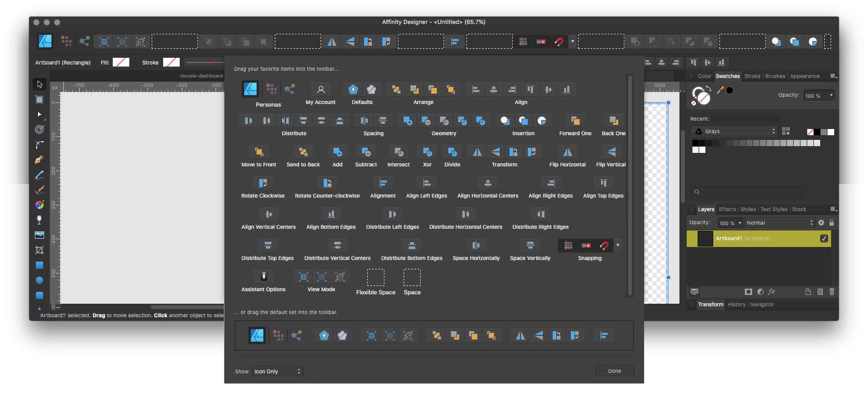Switch to Pixel Persona in the main toolbar
The width and height of the screenshot is (868, 402).
pos(66,41)
